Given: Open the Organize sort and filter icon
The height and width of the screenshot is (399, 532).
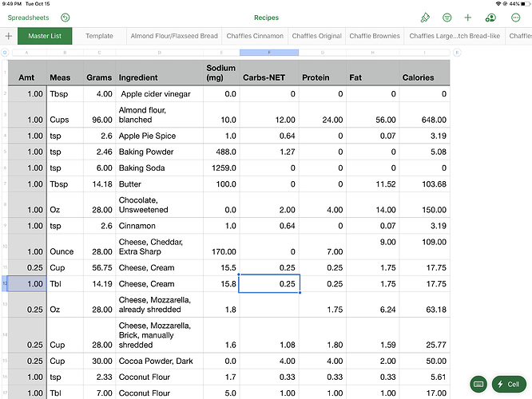Looking at the screenshot, I should (447, 18).
